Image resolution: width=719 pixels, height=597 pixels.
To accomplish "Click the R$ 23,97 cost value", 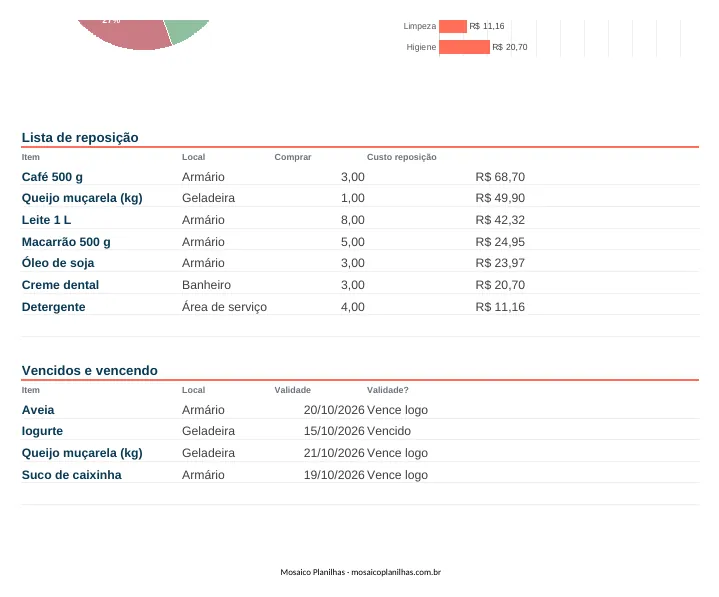I will 500,263.
